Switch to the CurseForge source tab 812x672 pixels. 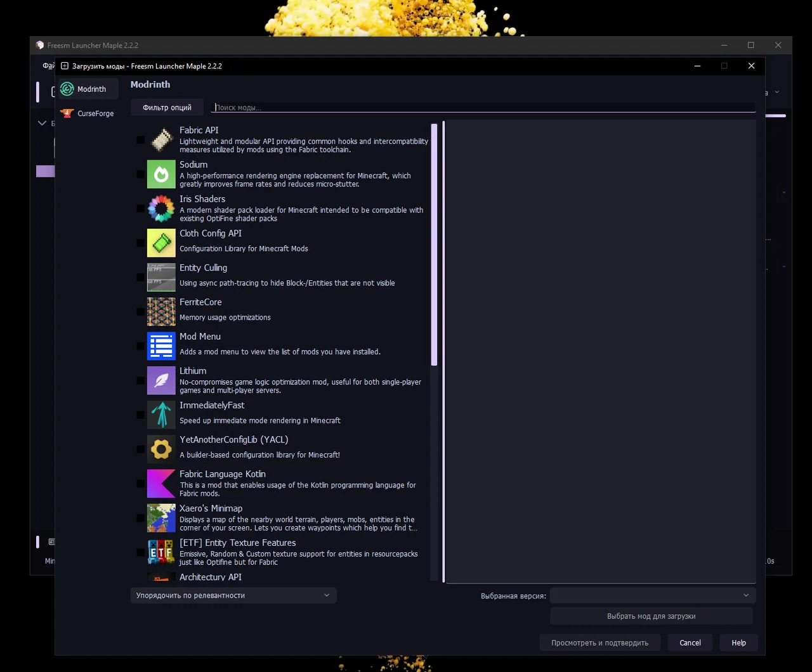(88, 113)
